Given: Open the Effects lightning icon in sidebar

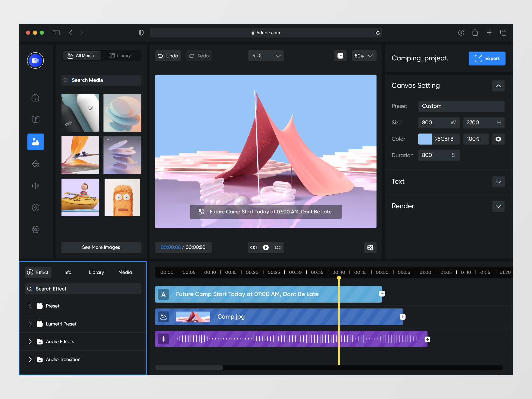Looking at the screenshot, I should 35,207.
